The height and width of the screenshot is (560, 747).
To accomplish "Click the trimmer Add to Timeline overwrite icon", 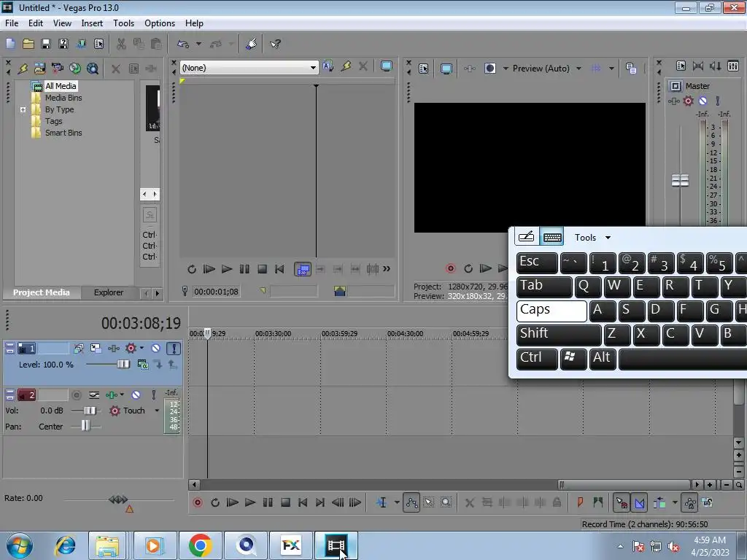I will point(303,270).
